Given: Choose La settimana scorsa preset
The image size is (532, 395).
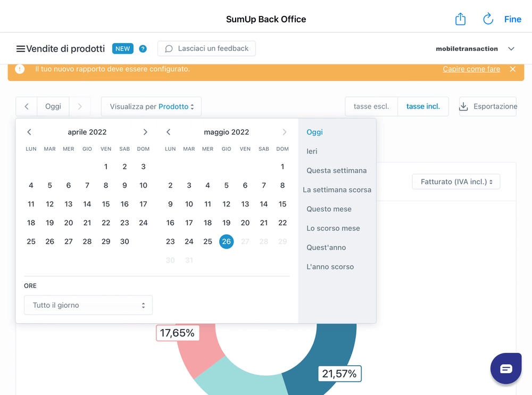Looking at the screenshot, I should pos(337,190).
